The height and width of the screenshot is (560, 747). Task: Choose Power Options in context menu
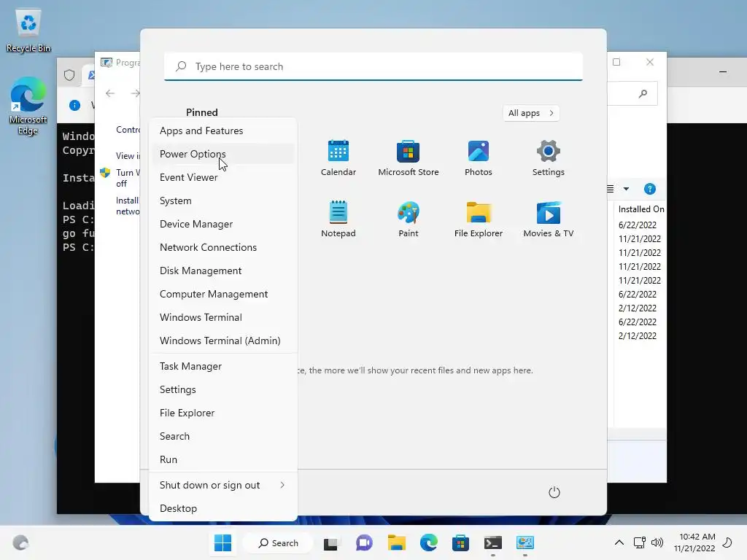point(222,155)
